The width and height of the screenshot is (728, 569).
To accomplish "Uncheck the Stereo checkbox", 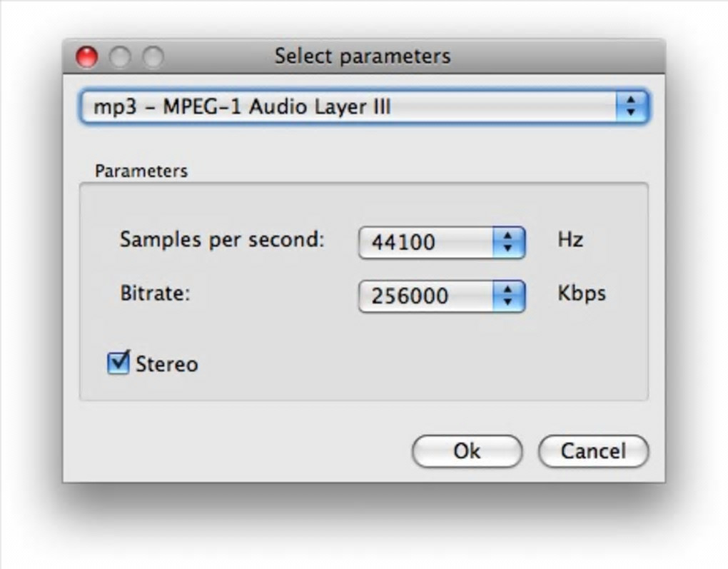I will point(118,363).
